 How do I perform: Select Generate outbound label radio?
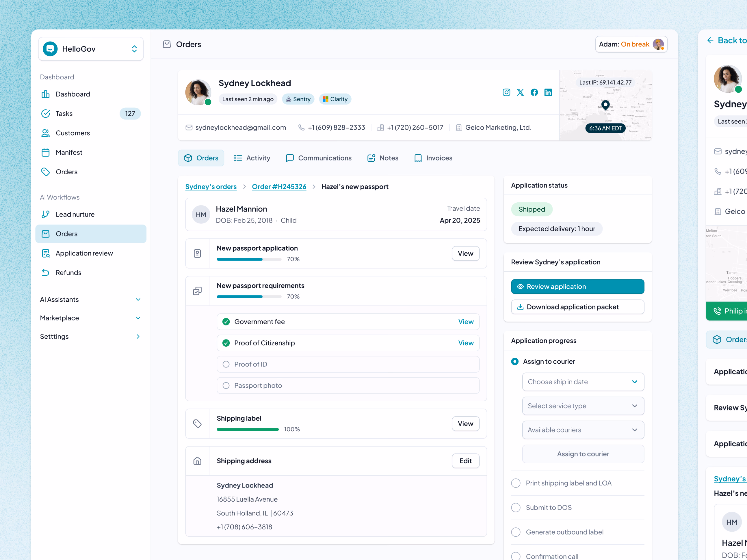(516, 532)
